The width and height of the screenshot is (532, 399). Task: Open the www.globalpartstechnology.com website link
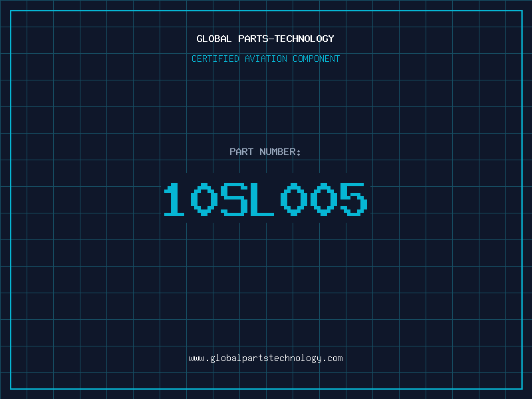tap(265, 358)
